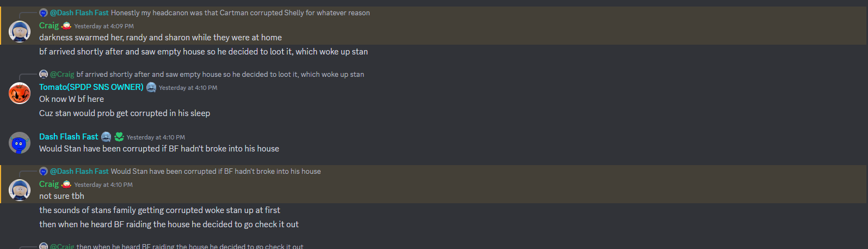Click the role badge beside Craig at 4:09 PM
The image size is (868, 249).
[x=66, y=26]
